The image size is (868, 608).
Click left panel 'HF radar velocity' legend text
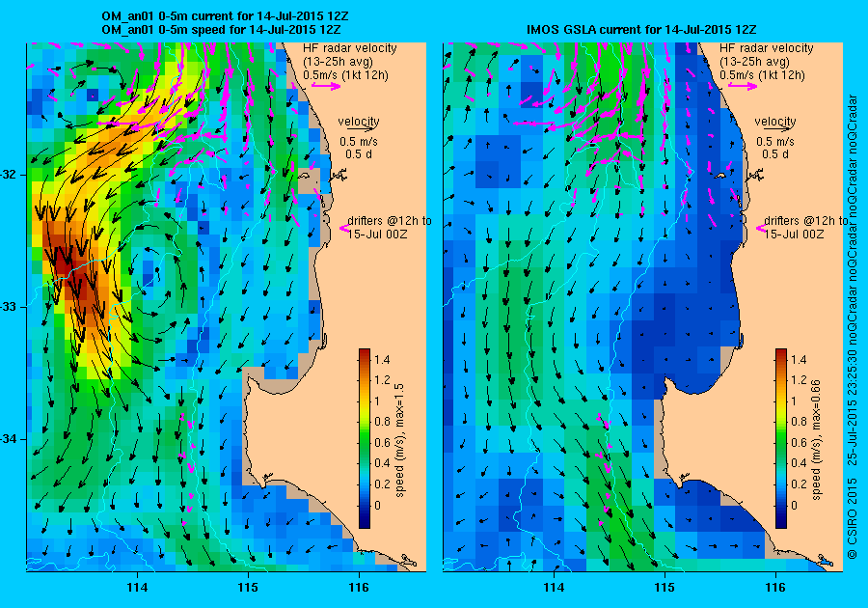tap(350, 48)
